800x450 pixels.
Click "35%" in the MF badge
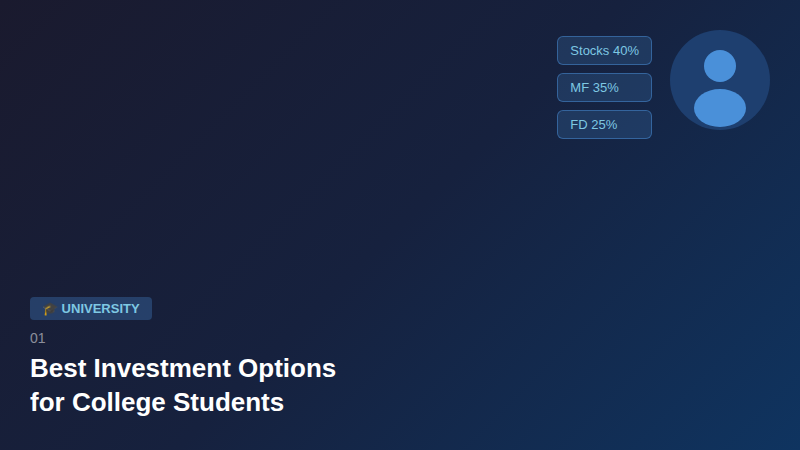click(x=606, y=88)
